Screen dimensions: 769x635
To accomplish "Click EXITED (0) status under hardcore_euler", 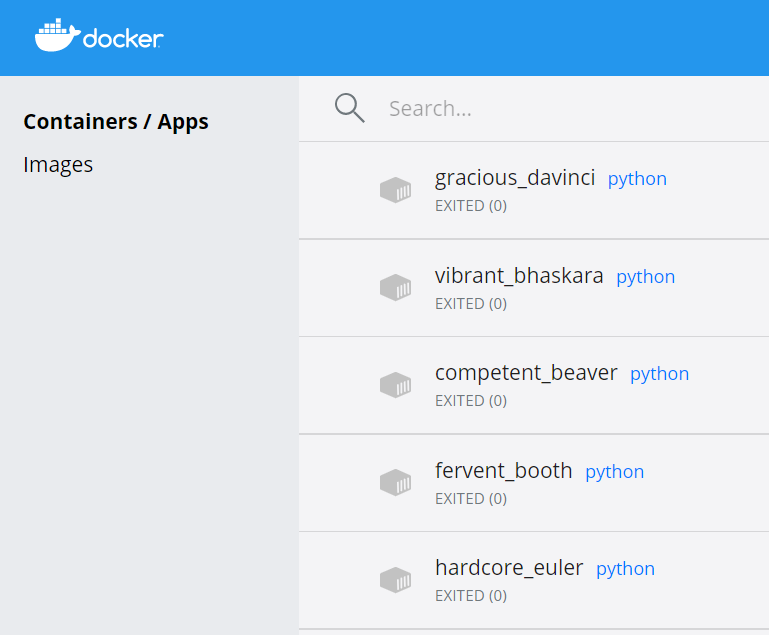I will click(471, 596).
